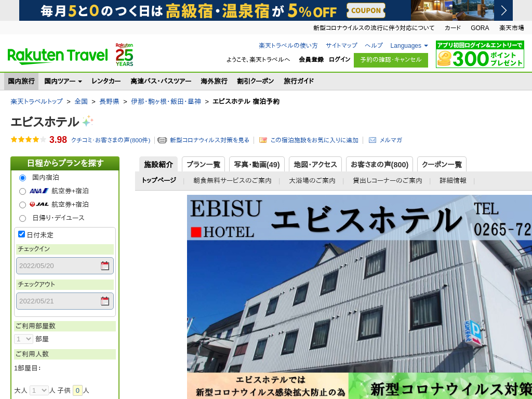This screenshot has width=532, height=399.
Task: Click the Rakuten Travel logo
Action: (x=58, y=56)
